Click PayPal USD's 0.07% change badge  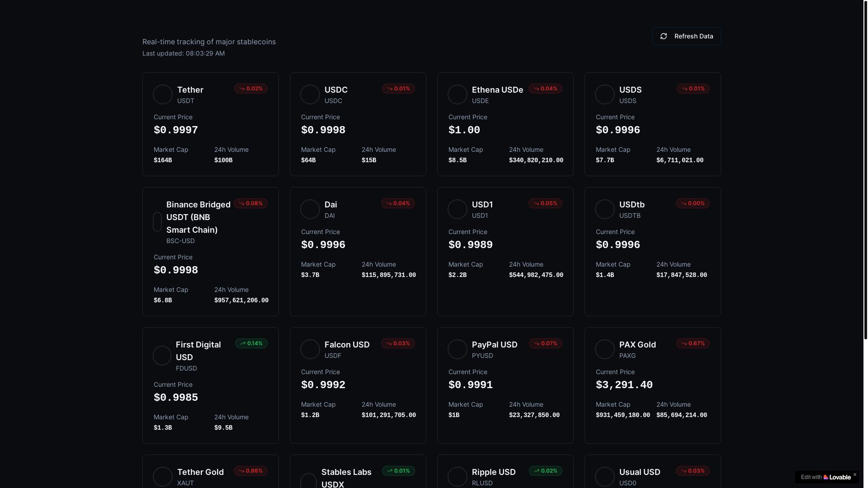pyautogui.click(x=546, y=343)
